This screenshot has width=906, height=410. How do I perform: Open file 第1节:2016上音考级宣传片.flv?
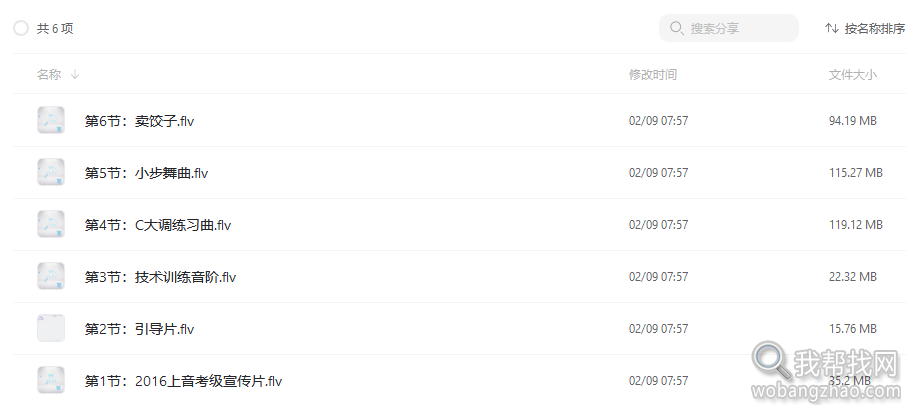click(183, 381)
